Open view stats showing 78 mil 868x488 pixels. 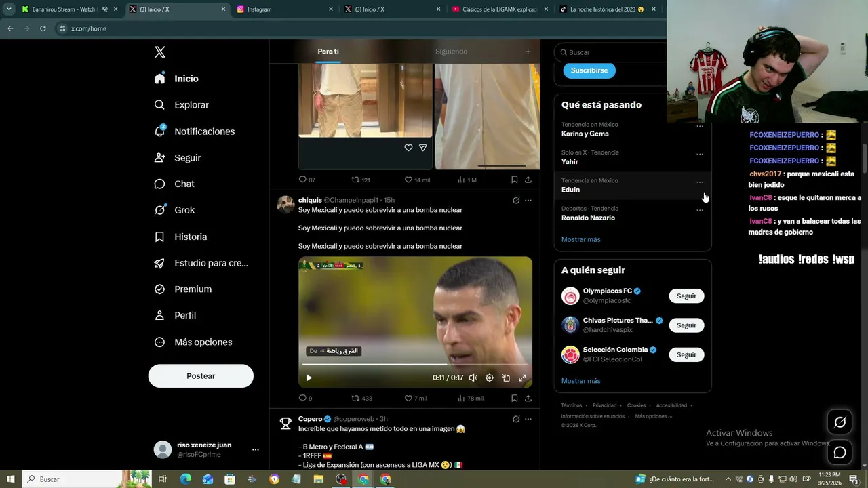pyautogui.click(x=471, y=398)
